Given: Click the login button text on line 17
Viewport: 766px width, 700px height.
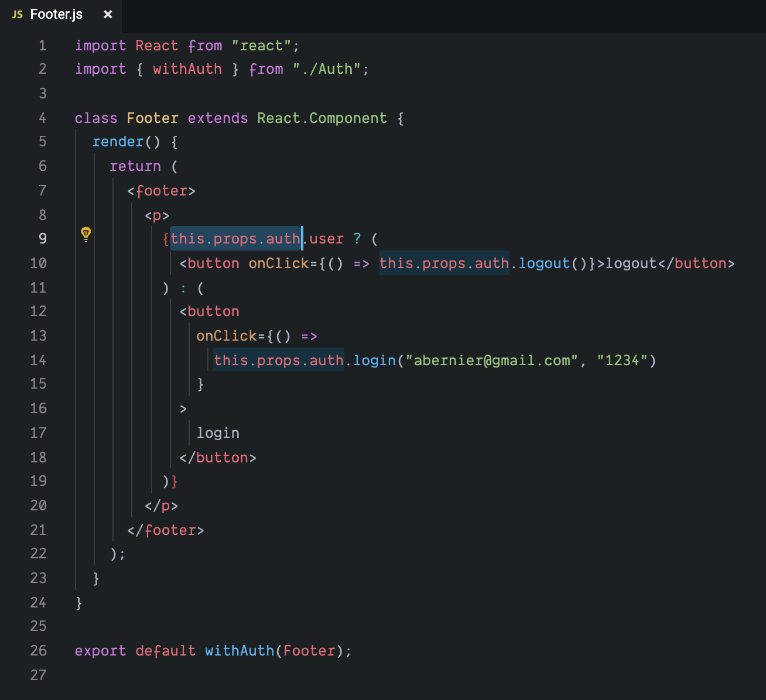Looking at the screenshot, I should tap(218, 433).
